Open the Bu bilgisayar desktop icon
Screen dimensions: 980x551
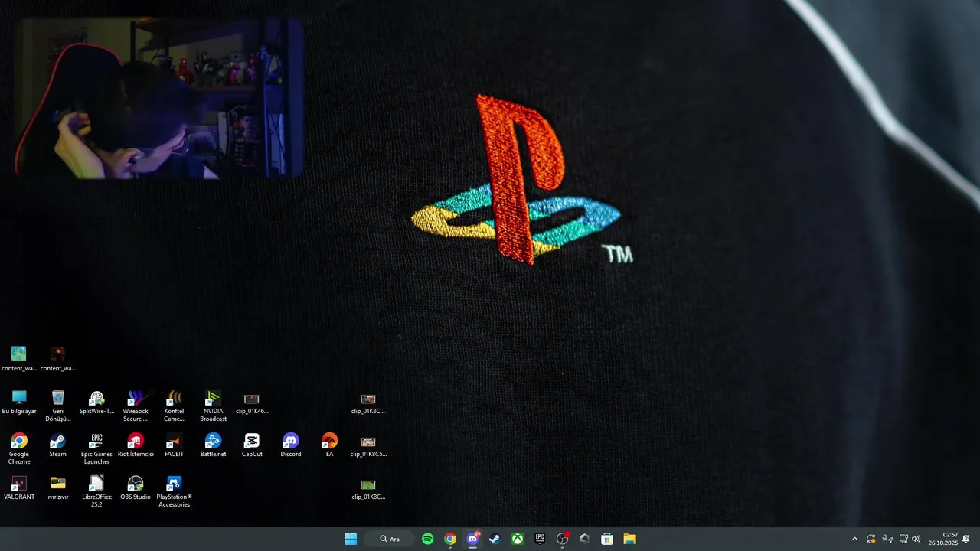pos(19,403)
